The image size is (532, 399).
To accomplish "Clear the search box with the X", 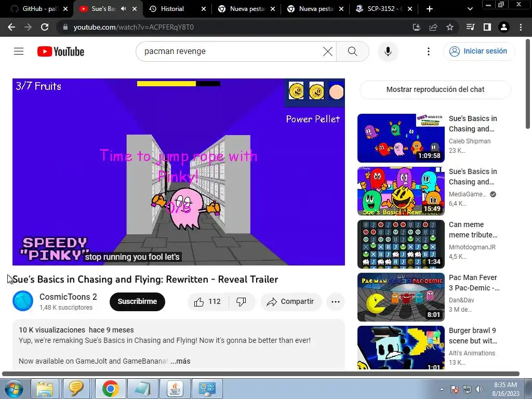I will point(327,51).
